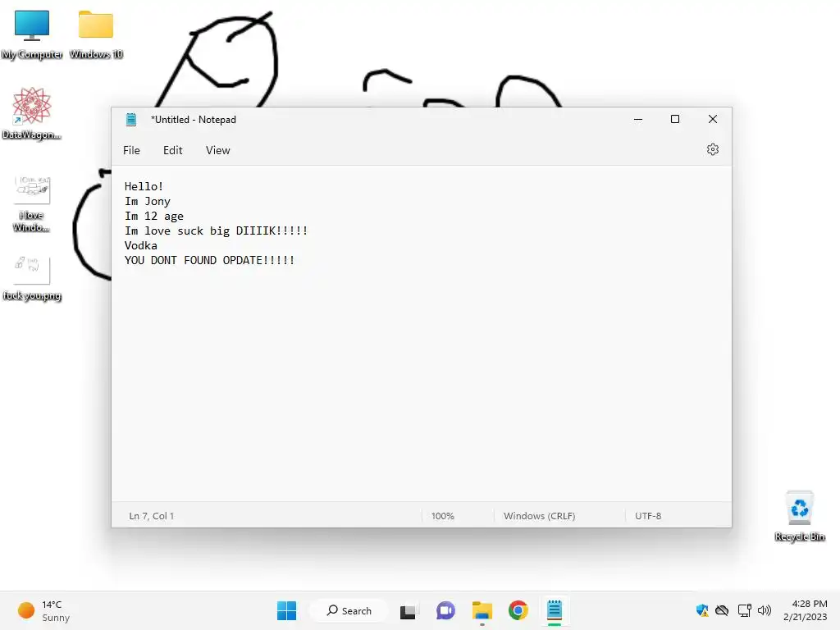Image resolution: width=840 pixels, height=630 pixels.
Task: Open Notepad settings gear
Action: [x=712, y=149]
